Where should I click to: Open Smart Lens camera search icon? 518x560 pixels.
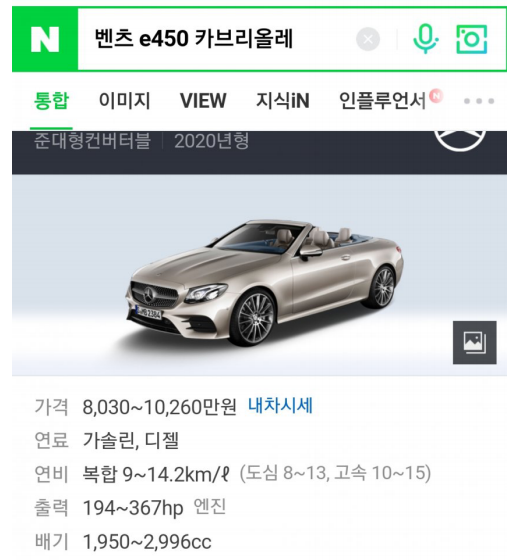point(472,39)
